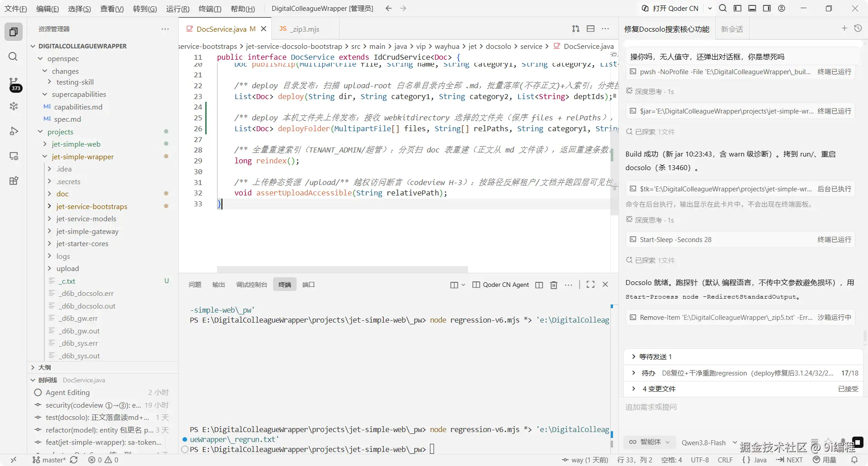Open the account icon in the title bar
This screenshot has height=466, width=868.
pos(782,8)
